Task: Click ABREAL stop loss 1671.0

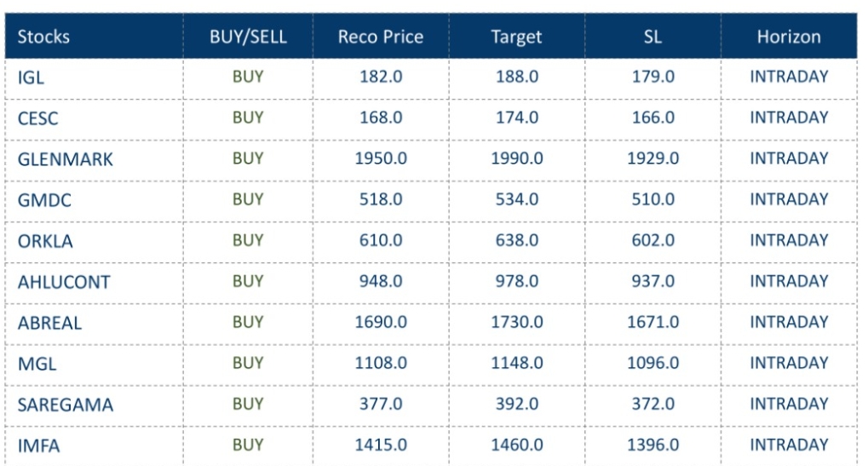Action: 653,322
